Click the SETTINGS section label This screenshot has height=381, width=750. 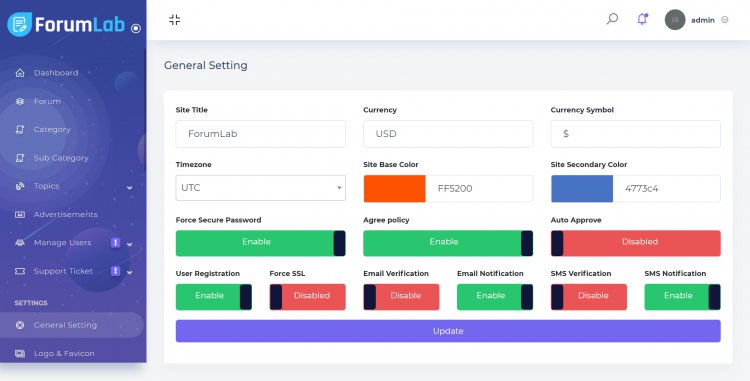pos(31,303)
